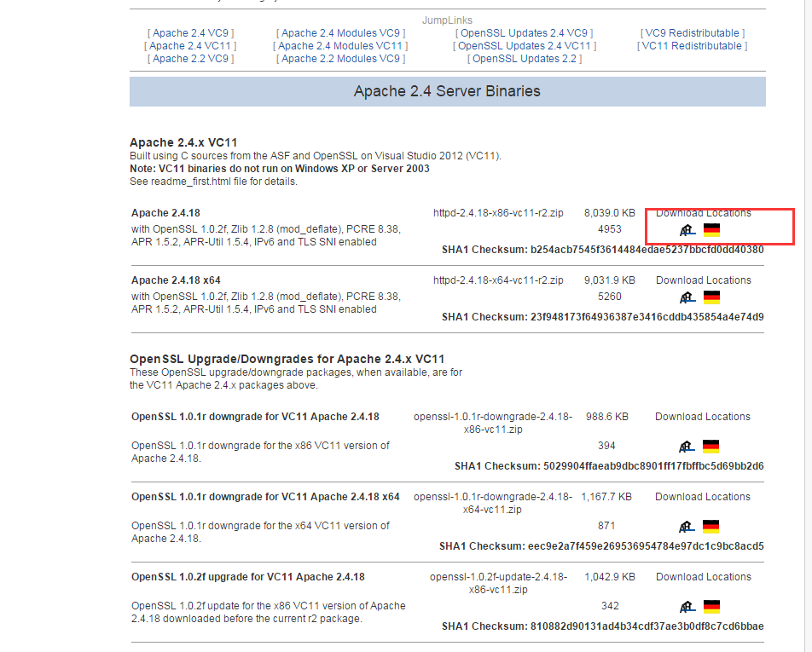Go to OpenSSL Updates 2.4 VC11
Screen dimensions: 812x652
524,46
